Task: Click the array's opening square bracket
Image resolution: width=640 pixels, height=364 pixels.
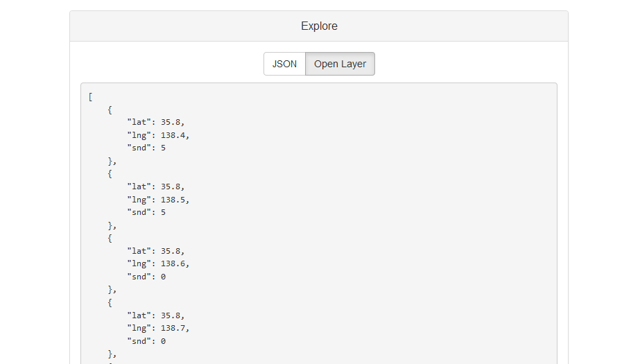Action: (91, 96)
